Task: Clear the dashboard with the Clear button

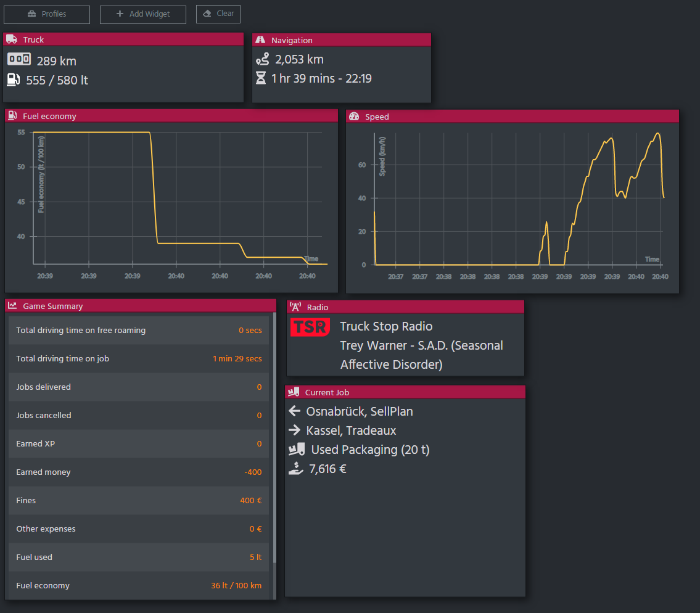Action: click(x=218, y=14)
